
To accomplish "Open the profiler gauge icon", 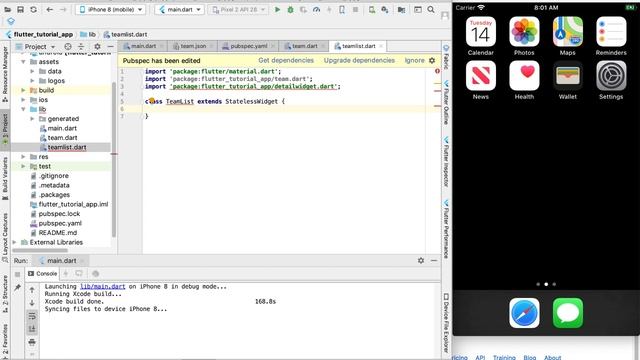I will pos(316,9).
